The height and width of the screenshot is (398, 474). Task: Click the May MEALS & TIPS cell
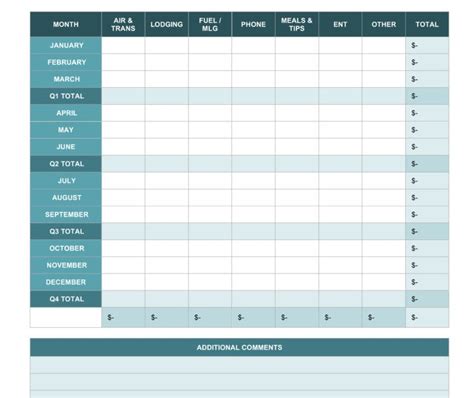297,130
